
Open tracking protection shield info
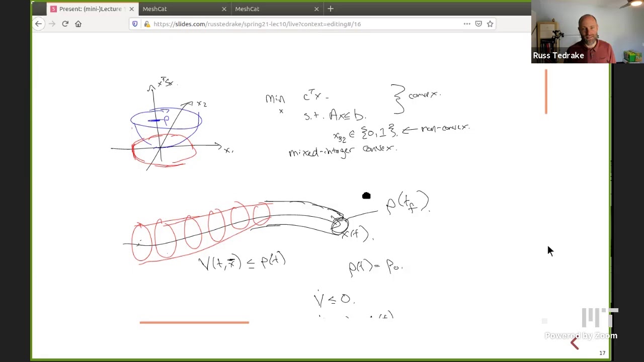click(x=135, y=24)
